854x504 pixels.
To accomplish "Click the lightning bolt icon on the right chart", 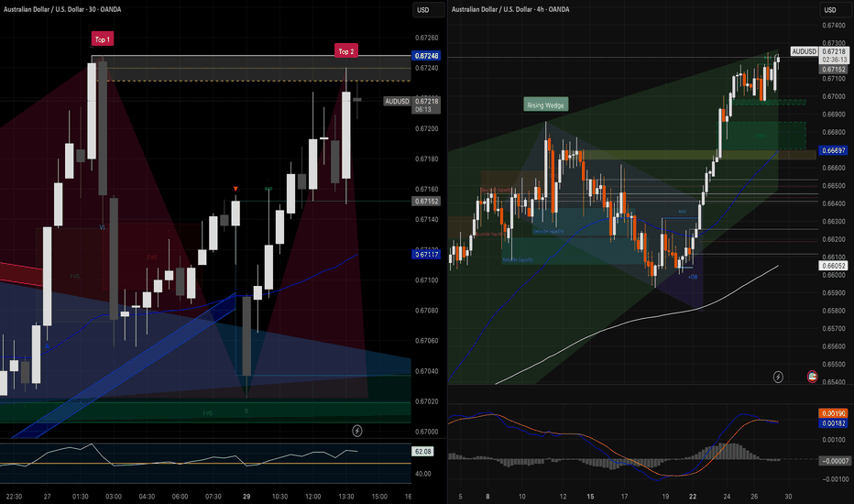I will 779,377.
